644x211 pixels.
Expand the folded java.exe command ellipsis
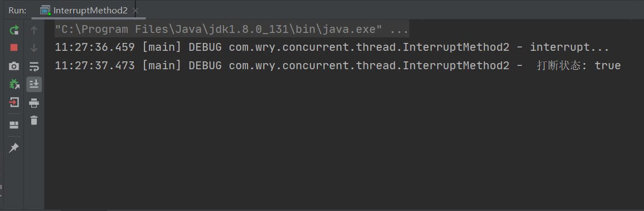[397, 30]
